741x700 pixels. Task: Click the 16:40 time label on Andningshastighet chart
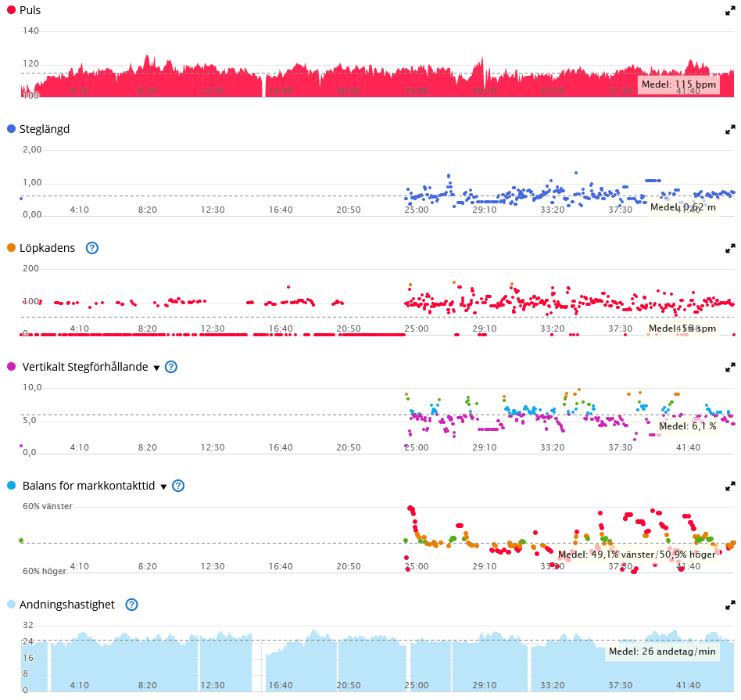coord(281,685)
